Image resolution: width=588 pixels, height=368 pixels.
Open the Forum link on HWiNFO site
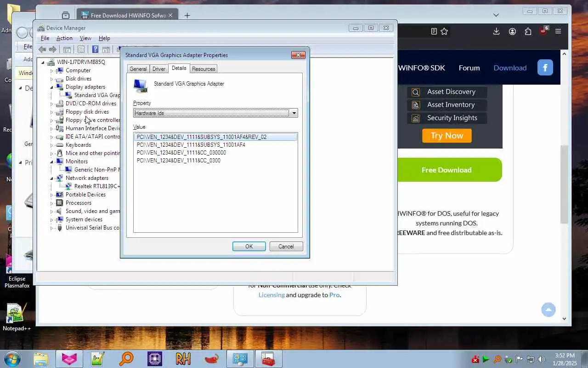(x=469, y=68)
